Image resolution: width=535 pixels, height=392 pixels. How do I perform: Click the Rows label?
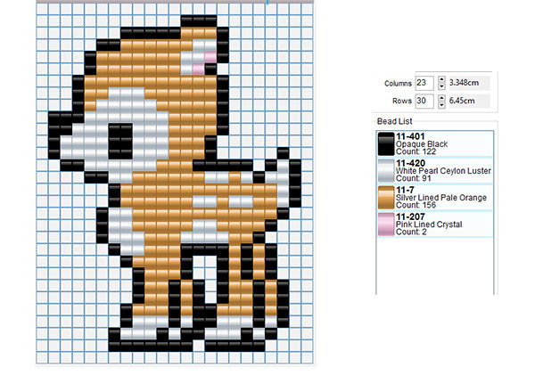coord(402,101)
